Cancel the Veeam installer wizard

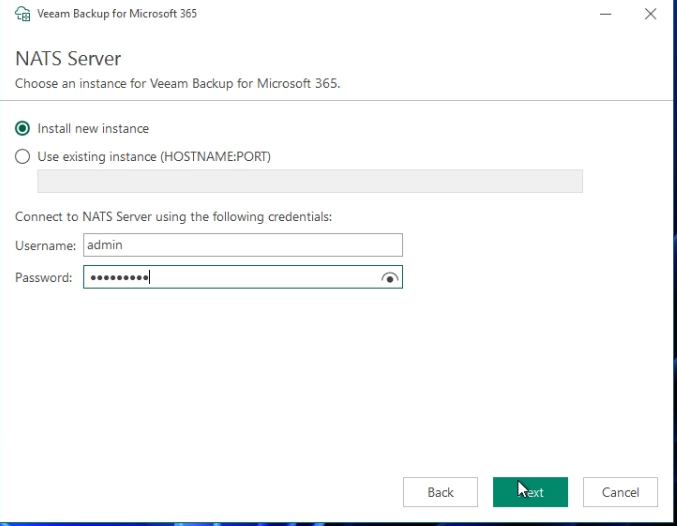(x=620, y=492)
